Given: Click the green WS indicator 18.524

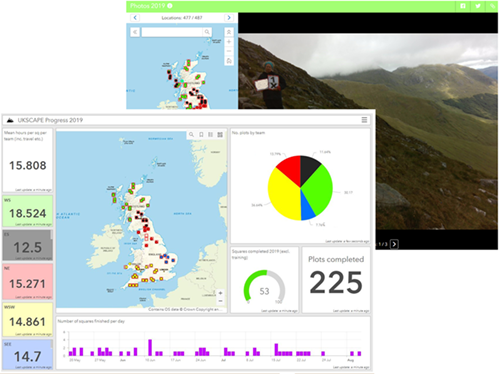Looking at the screenshot, I should click(x=28, y=211).
